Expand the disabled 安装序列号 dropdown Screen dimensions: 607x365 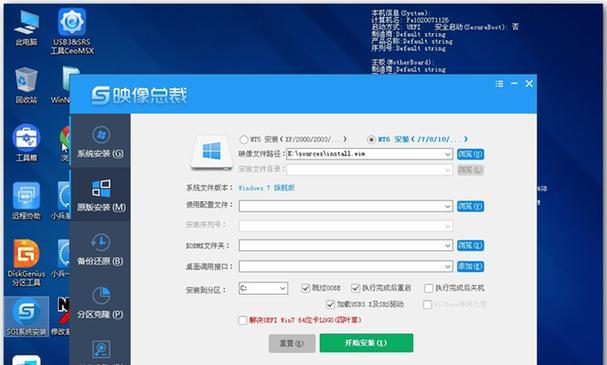click(x=448, y=226)
